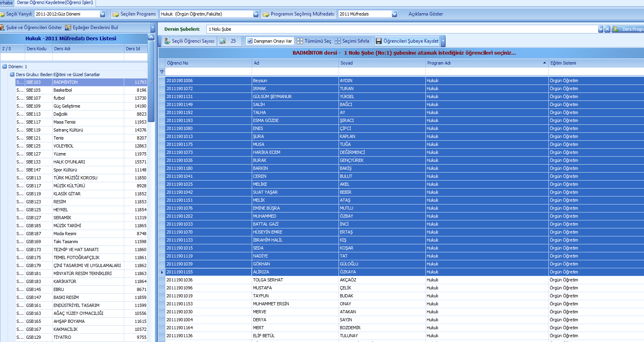Click Tümünü Seç button
This screenshot has width=644, height=342.
coord(314,41)
